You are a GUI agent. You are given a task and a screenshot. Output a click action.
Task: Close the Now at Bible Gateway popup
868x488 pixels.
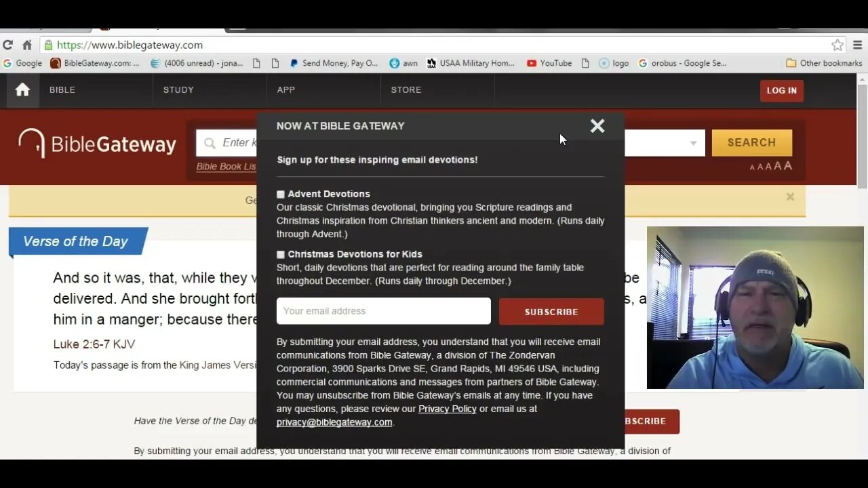click(x=597, y=126)
